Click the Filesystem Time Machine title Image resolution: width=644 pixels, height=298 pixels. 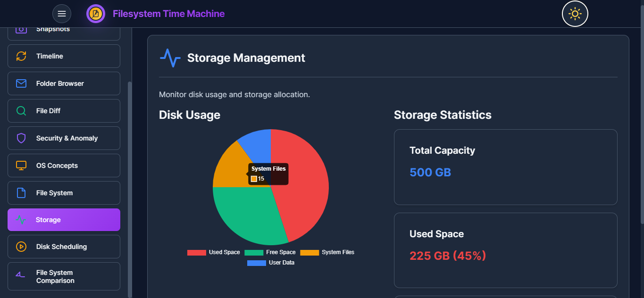tap(168, 14)
